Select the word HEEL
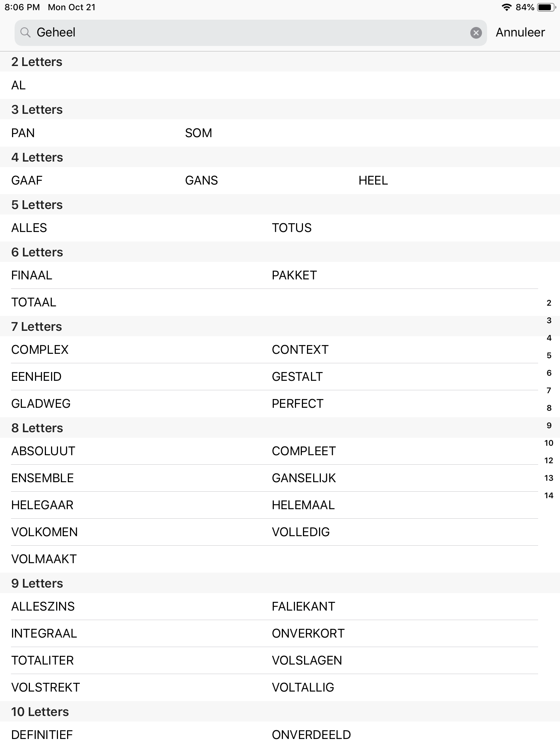The width and height of the screenshot is (560, 747). pos(373,181)
